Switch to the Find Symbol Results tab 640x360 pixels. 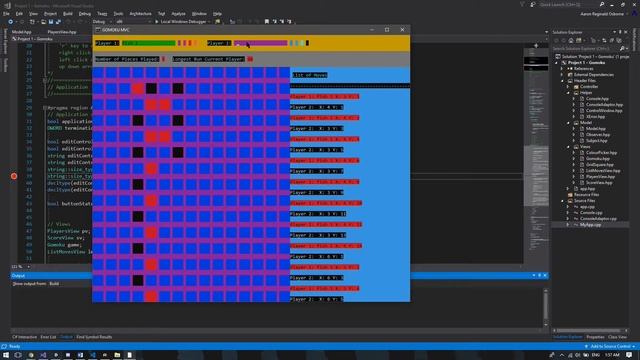94,337
